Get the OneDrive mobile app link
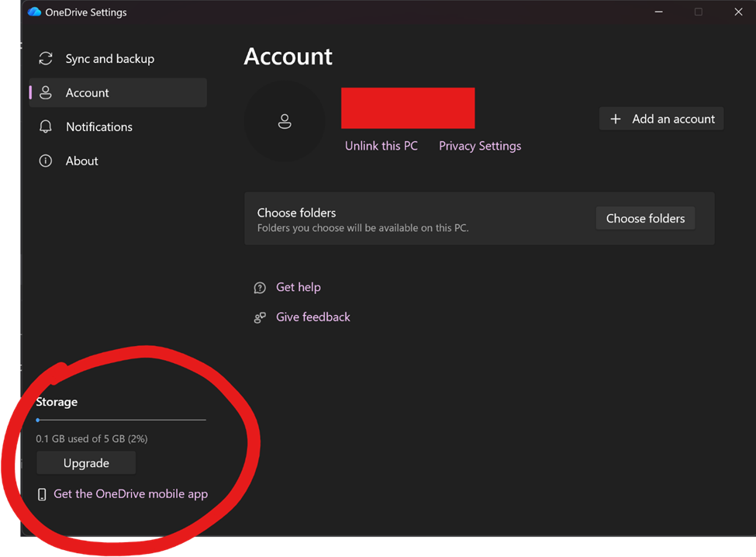 pyautogui.click(x=131, y=494)
